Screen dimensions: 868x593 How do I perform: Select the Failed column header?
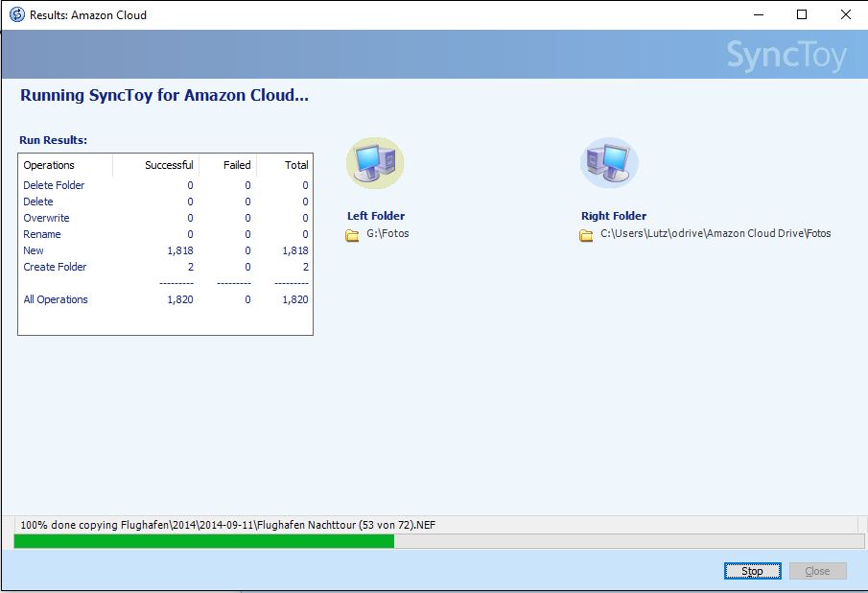pyautogui.click(x=228, y=165)
